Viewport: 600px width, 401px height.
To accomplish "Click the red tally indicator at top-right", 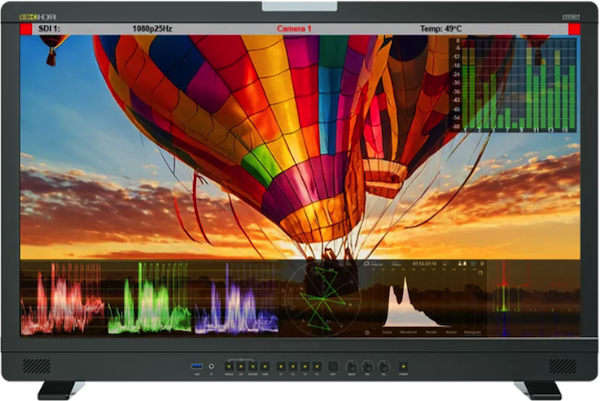I will (574, 29).
